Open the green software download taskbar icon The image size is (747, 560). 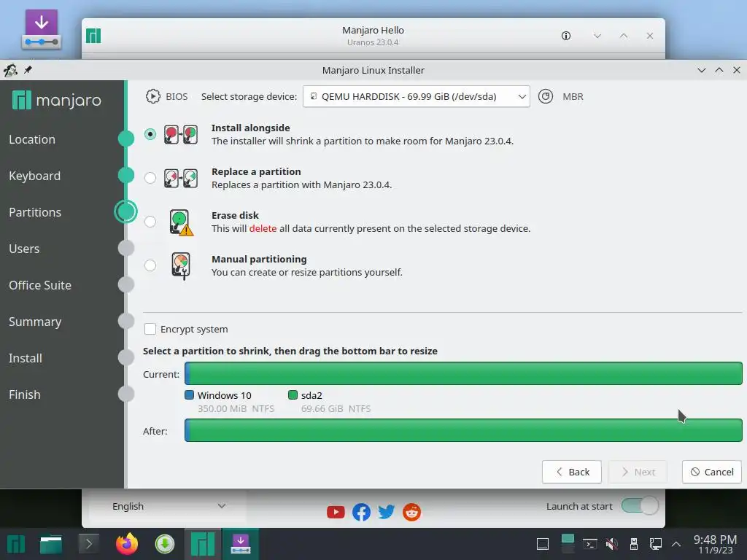coord(165,544)
